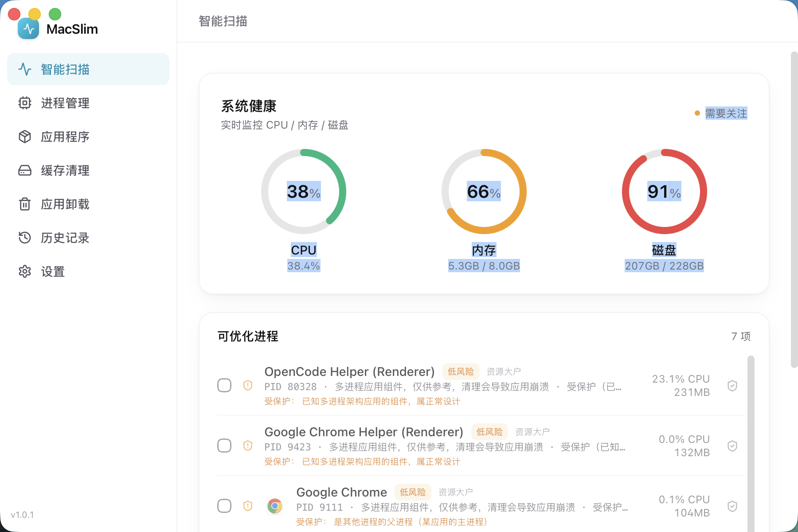Click the Google Chrome process name
The image size is (798, 532).
tap(341, 492)
